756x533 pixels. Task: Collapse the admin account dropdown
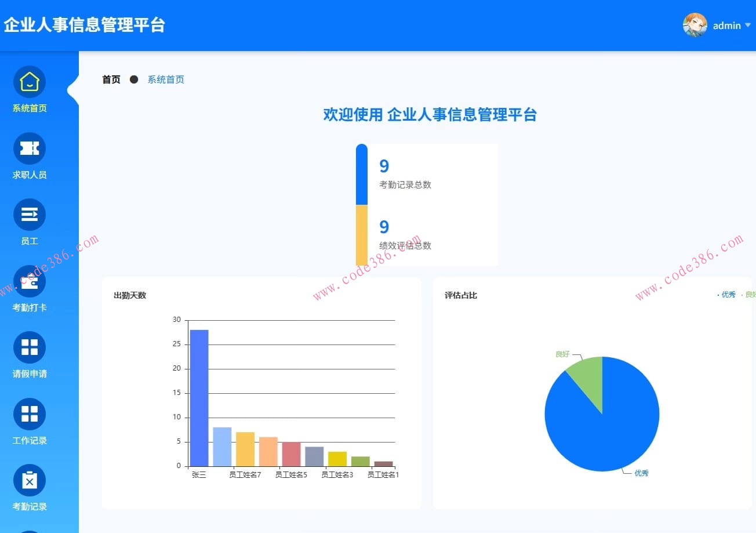click(748, 26)
